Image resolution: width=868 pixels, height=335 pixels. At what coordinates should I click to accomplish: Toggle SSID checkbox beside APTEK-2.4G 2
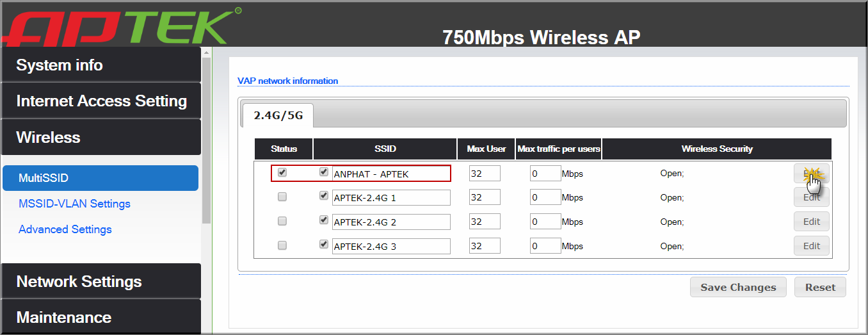(x=324, y=220)
